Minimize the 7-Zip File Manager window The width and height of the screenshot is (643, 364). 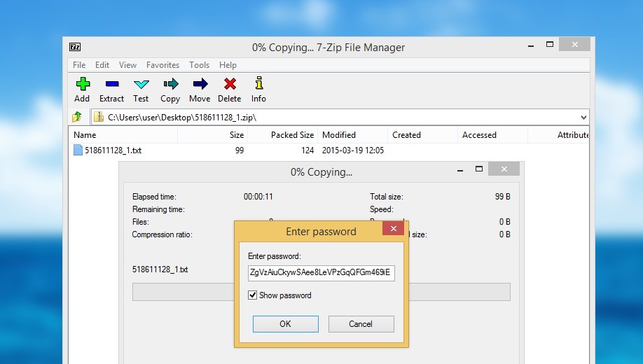tap(531, 45)
